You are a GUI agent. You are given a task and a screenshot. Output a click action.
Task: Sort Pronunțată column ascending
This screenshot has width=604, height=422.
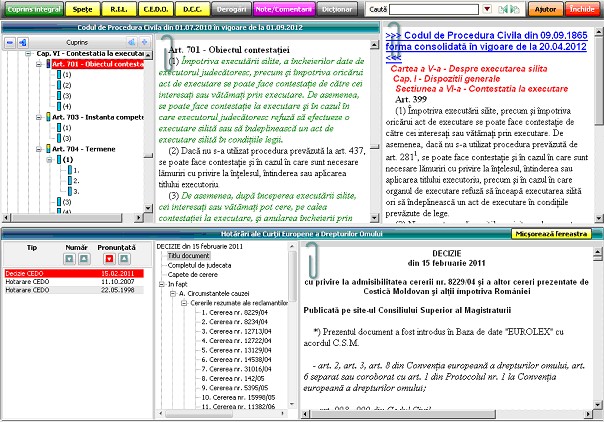(x=124, y=259)
